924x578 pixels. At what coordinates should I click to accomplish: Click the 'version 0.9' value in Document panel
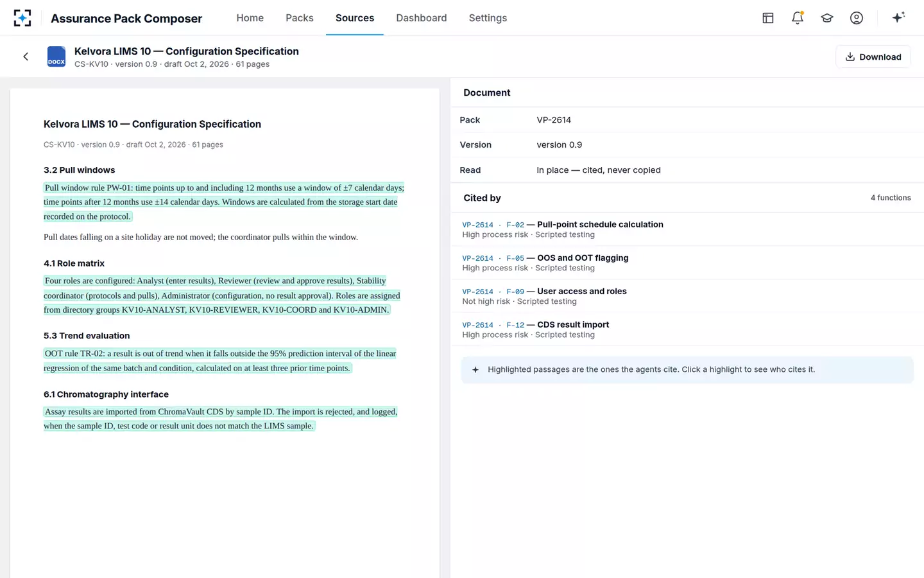(560, 145)
